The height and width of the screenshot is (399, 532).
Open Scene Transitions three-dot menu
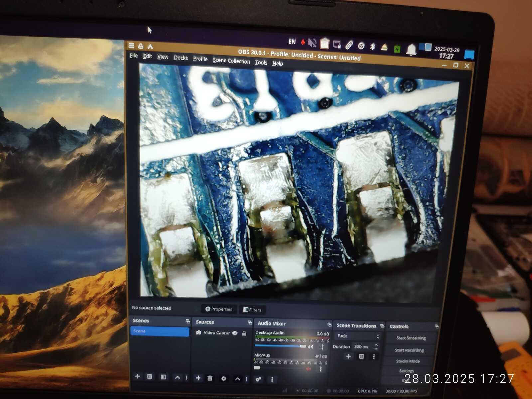coord(374,357)
